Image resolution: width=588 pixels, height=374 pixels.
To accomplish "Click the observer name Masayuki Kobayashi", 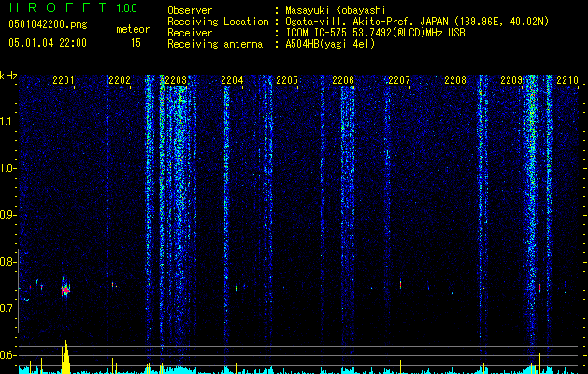I will [x=336, y=10].
